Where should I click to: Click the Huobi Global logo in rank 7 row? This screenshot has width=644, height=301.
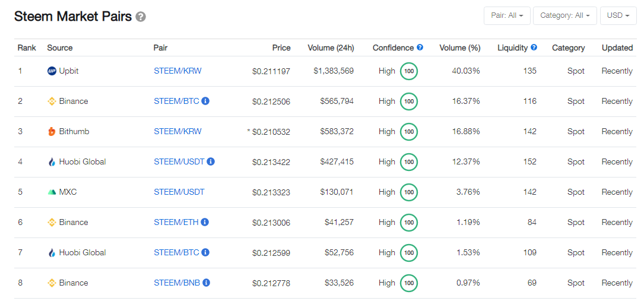click(51, 252)
